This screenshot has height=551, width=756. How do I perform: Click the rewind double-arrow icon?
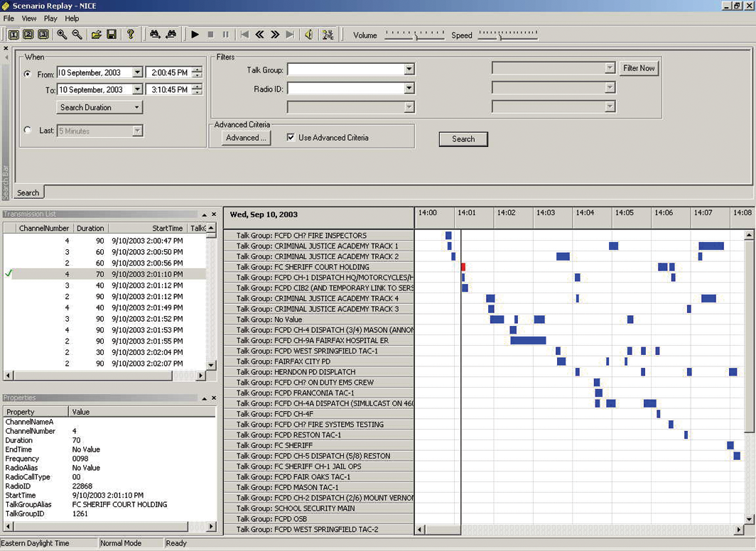259,34
